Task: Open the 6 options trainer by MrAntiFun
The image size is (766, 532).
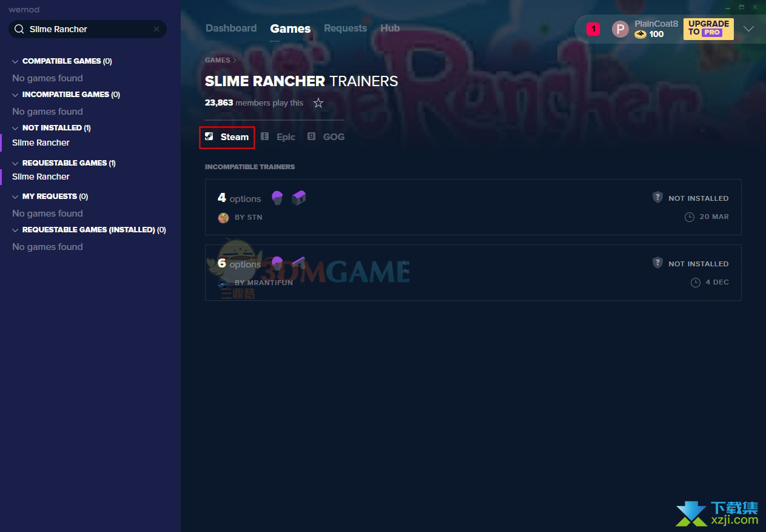Action: (x=473, y=272)
